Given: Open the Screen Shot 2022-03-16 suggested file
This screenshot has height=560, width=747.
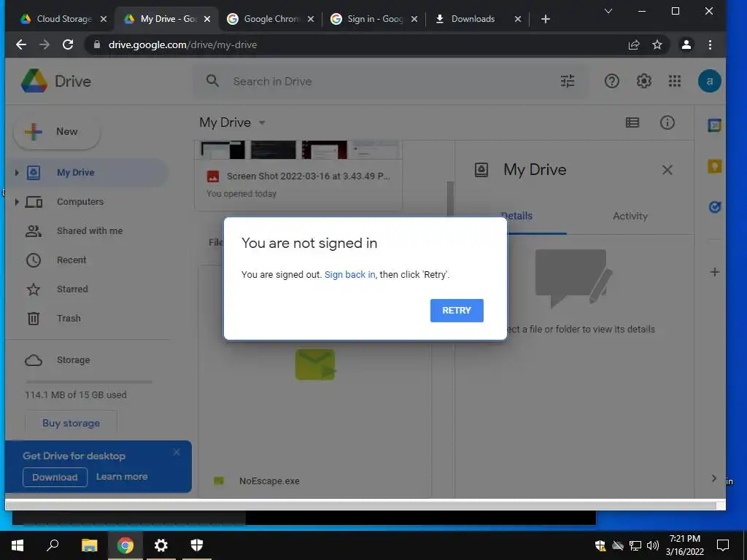Looking at the screenshot, I should [x=298, y=176].
